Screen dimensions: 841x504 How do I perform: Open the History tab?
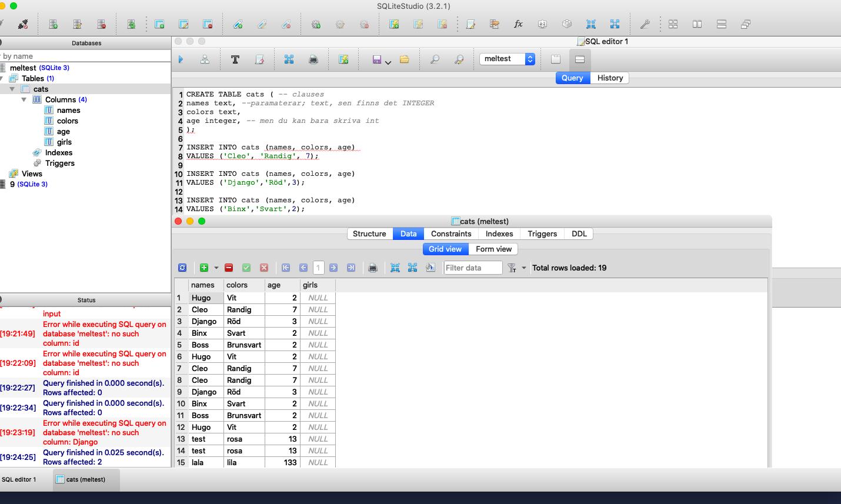coord(610,78)
